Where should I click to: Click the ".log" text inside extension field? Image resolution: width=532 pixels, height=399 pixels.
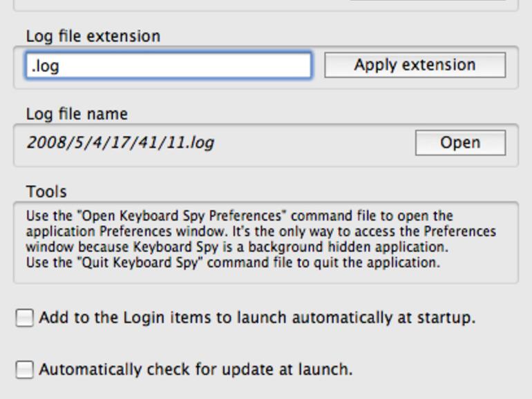41,66
